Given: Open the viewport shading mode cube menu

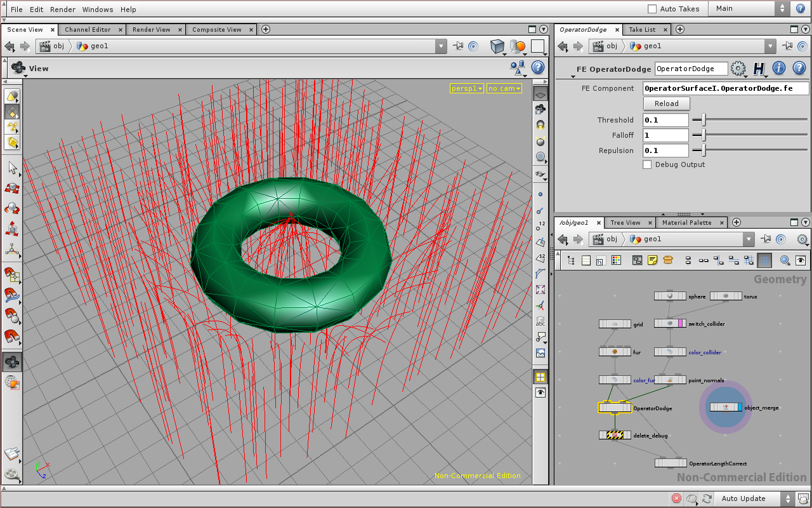Looking at the screenshot, I should click(x=498, y=46).
